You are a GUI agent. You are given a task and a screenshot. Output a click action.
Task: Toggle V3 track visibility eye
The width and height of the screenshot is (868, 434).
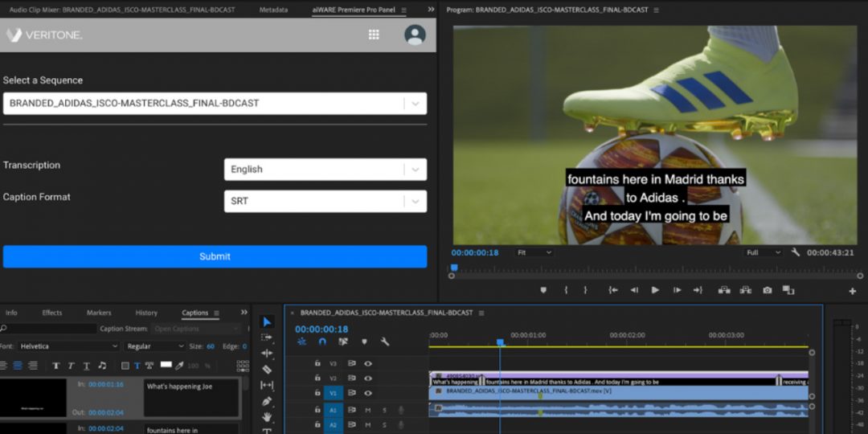click(368, 364)
